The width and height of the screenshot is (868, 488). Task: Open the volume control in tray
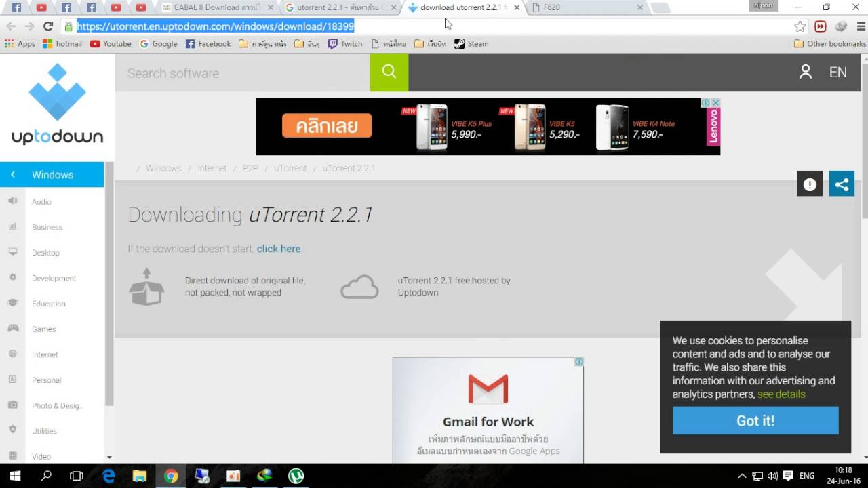click(773, 476)
